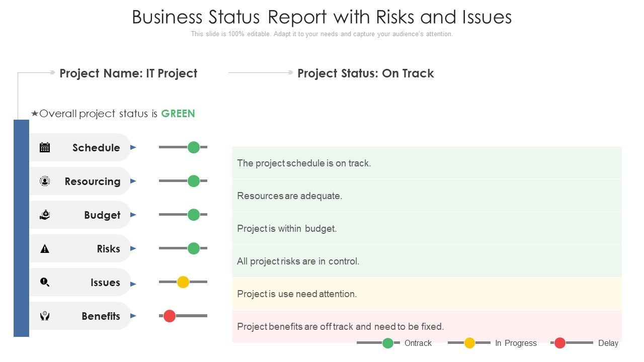Viewport: 644px width, 362px height.
Task: Click the green knob on Schedule slider
Action: [194, 147]
